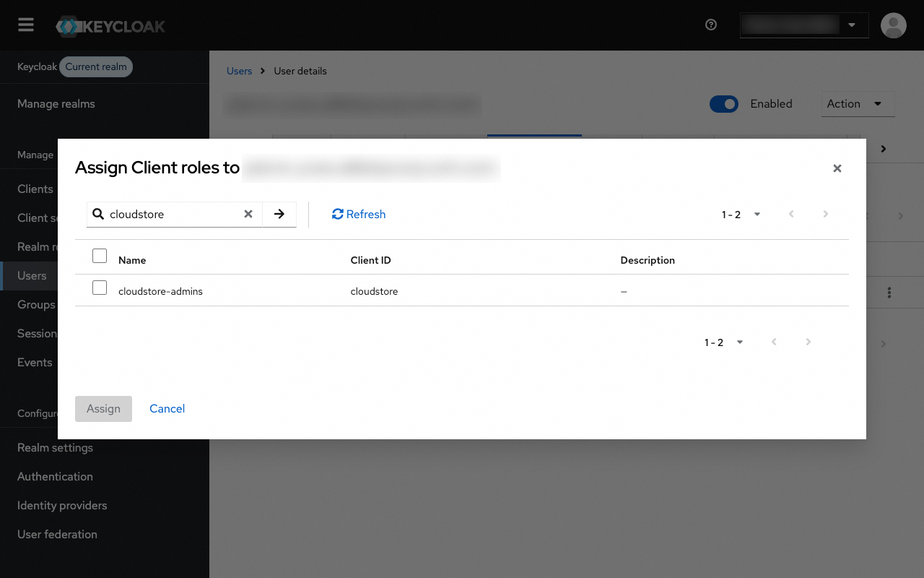Click inside the role search field

[173, 214]
